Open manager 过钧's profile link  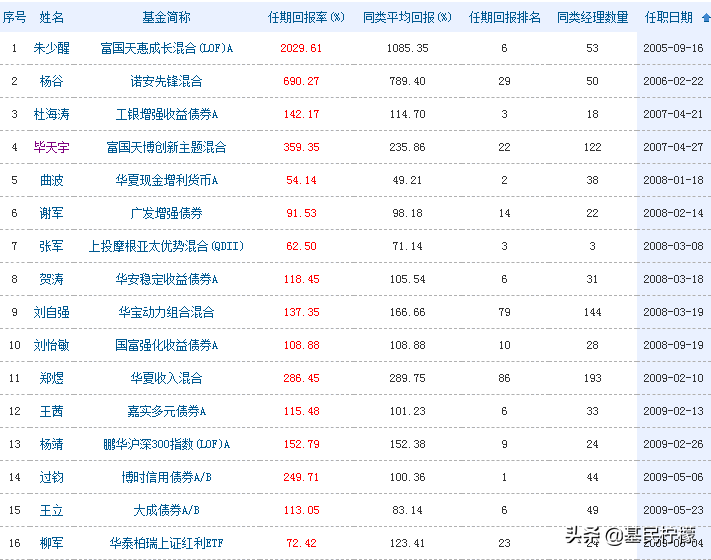51,477
